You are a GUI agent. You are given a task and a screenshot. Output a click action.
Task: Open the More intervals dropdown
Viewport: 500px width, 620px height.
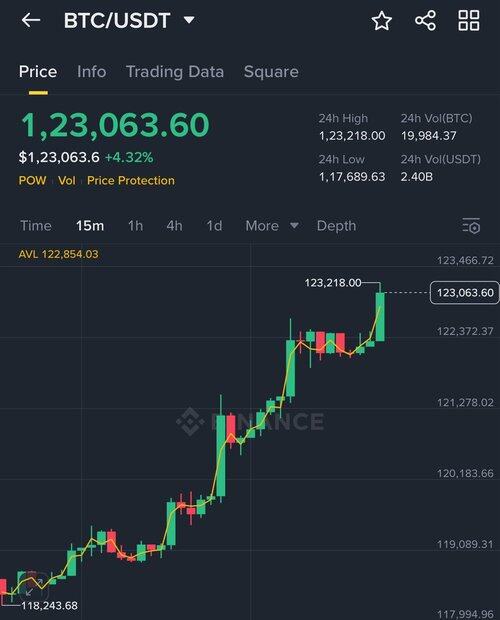click(x=272, y=226)
